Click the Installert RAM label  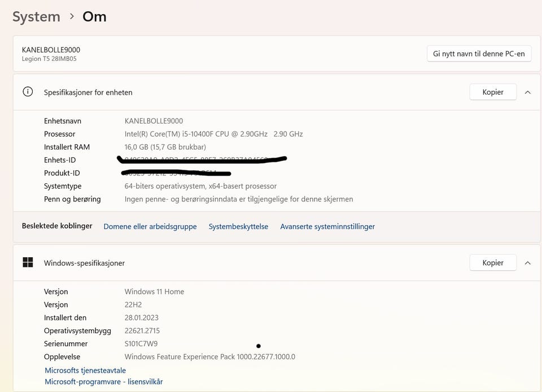coord(67,147)
